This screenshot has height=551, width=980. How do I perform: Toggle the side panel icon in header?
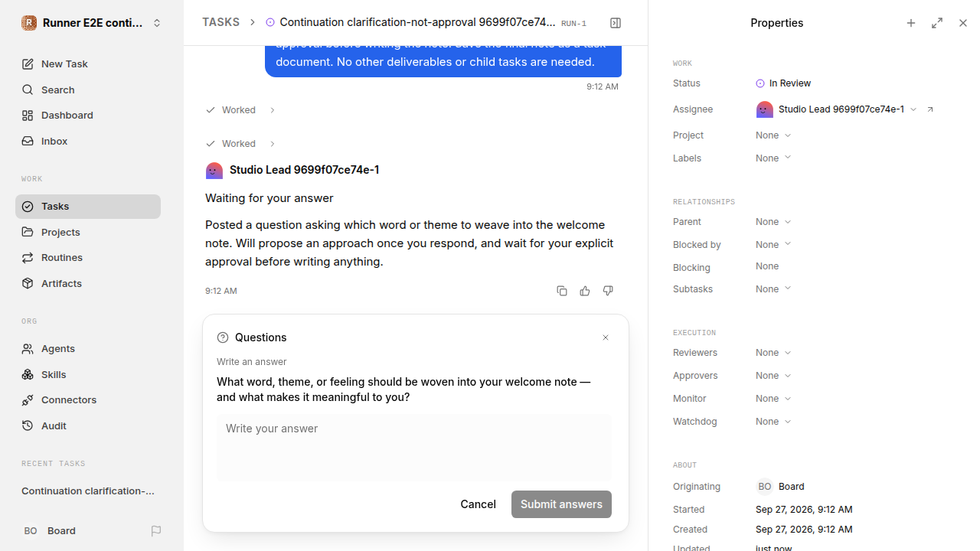[616, 23]
